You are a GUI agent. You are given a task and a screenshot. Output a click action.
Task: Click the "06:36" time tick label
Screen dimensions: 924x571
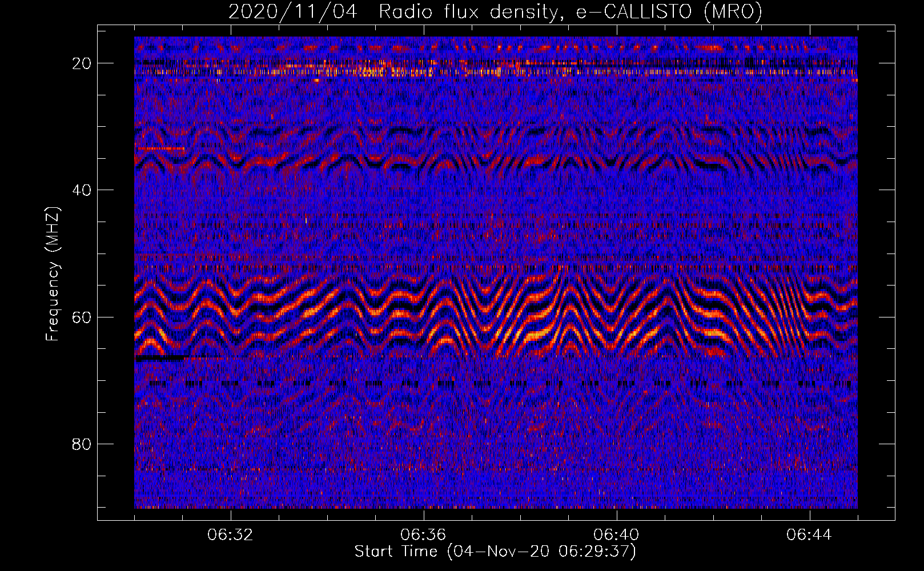[x=423, y=535]
